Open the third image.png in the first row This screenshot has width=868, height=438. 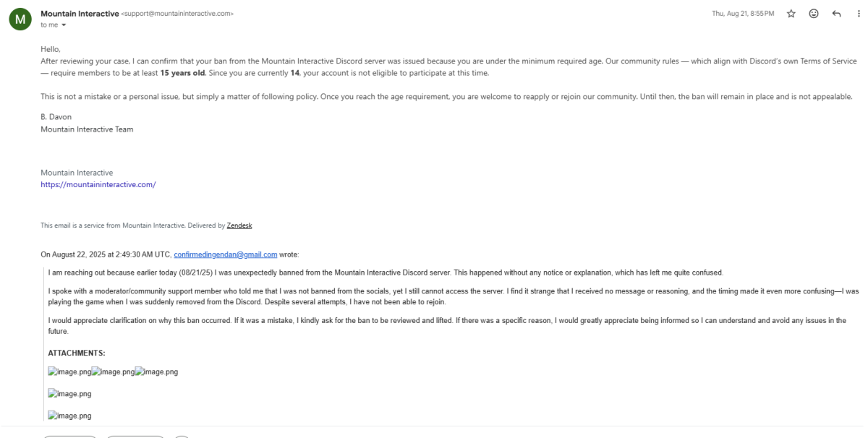point(156,372)
